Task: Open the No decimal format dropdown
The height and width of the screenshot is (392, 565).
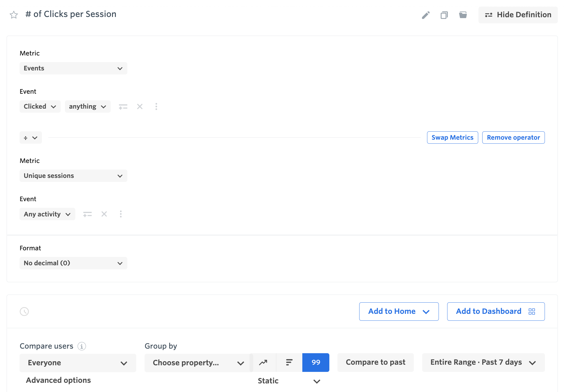Action: coord(73,263)
